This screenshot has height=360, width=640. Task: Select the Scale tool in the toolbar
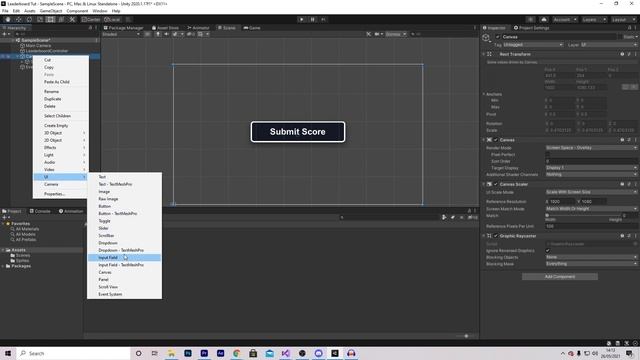[x=40, y=20]
